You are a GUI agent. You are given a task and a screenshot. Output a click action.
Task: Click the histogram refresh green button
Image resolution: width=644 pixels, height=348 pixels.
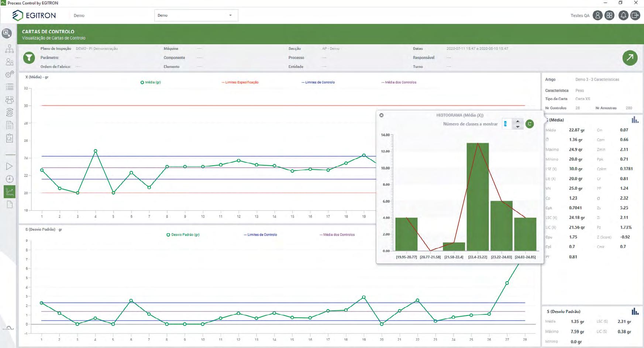click(x=530, y=124)
